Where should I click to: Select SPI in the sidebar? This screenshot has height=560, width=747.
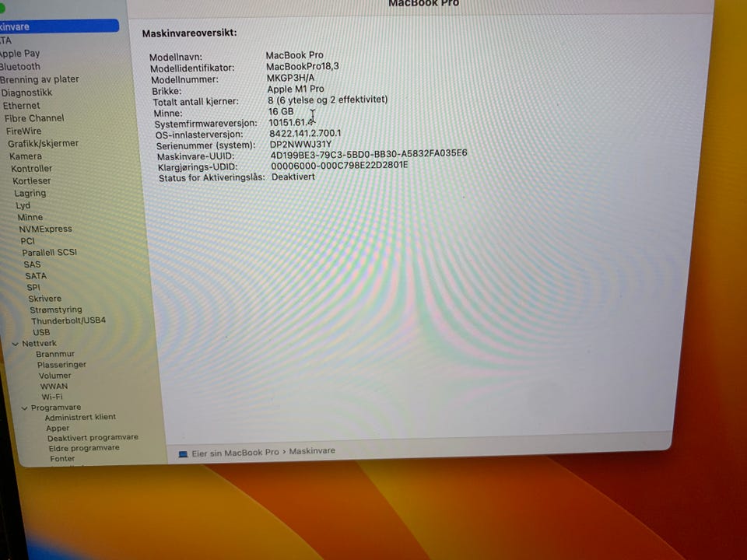[33, 288]
